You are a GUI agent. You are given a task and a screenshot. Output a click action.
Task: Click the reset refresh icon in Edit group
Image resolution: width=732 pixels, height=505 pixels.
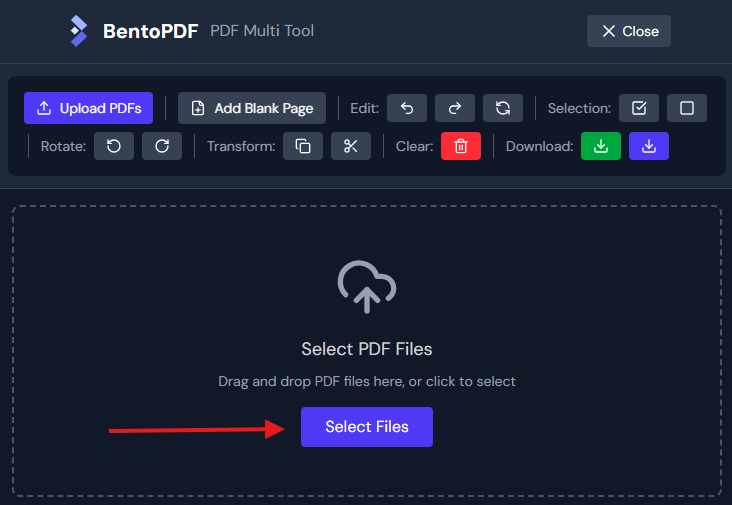[503, 108]
